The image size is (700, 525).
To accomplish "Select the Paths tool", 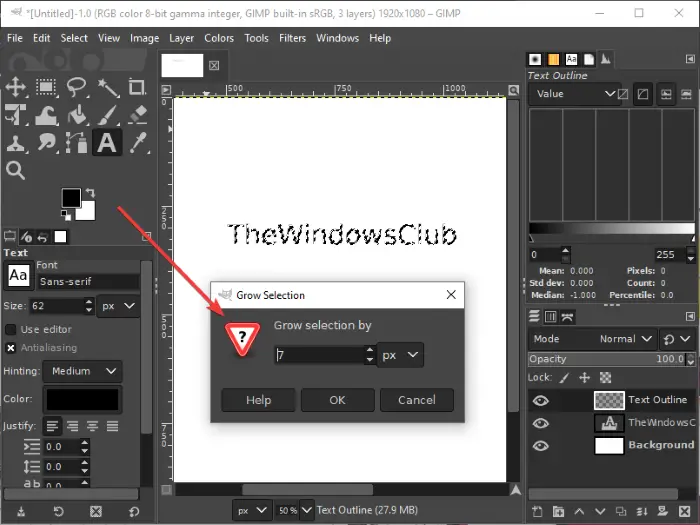I will click(x=77, y=143).
